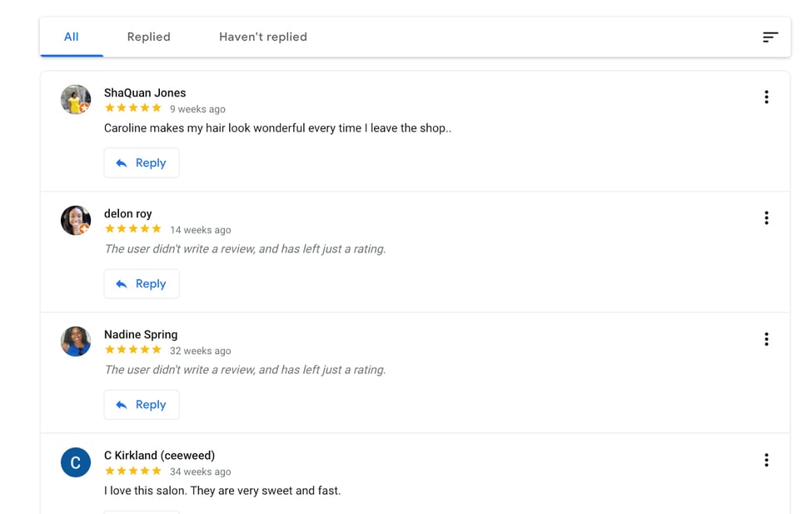Click the delon roy reviewer name
Viewport: 812px width, 514px height.
(x=128, y=213)
